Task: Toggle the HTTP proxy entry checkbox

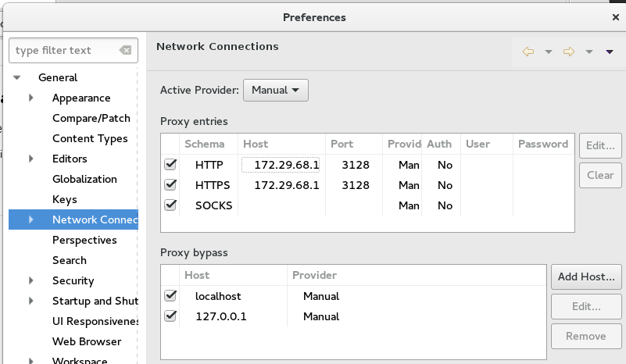Action: pos(170,164)
